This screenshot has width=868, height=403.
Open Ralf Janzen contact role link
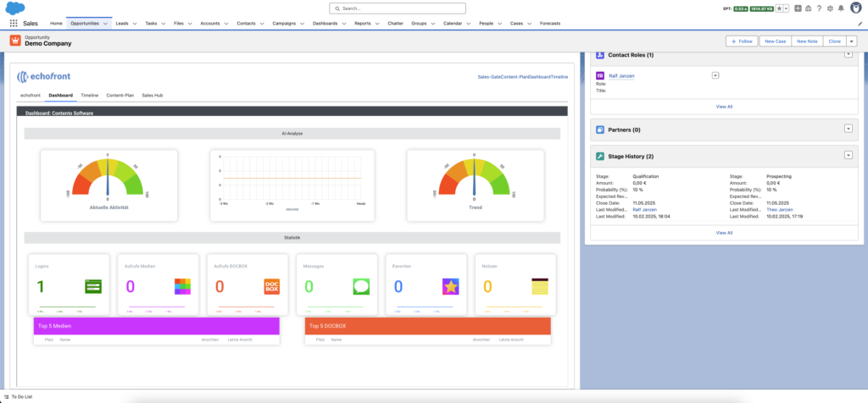pyautogui.click(x=621, y=75)
